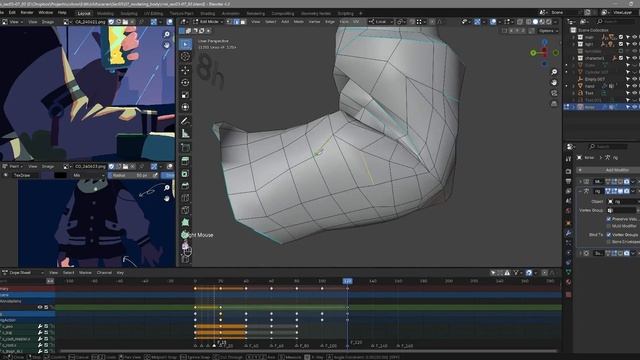Select the Inset Faces tool
The height and width of the screenshot is (360, 640).
185,173
